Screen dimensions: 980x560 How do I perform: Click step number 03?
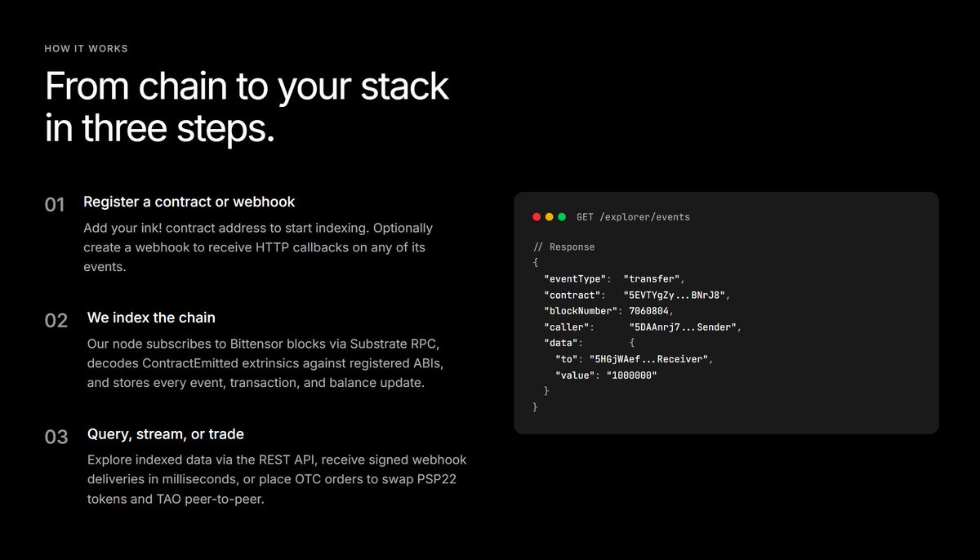(x=56, y=438)
